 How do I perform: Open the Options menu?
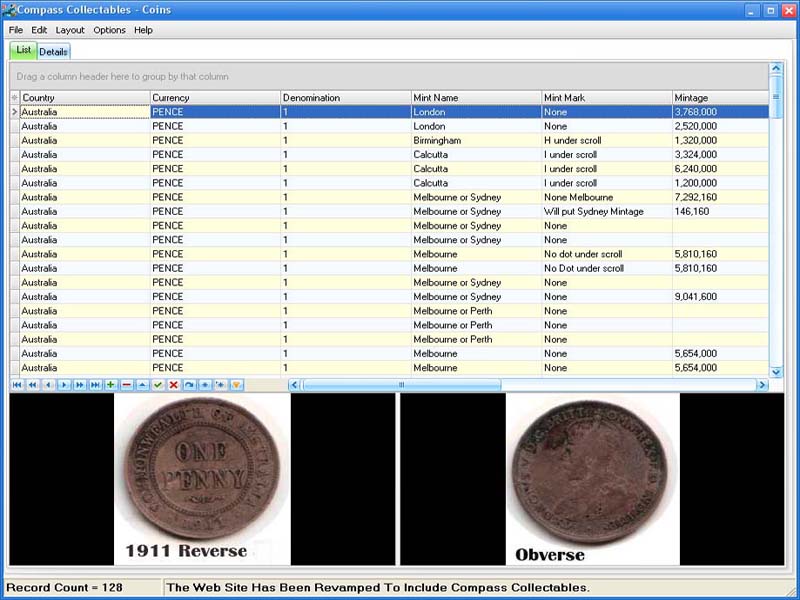tap(108, 30)
